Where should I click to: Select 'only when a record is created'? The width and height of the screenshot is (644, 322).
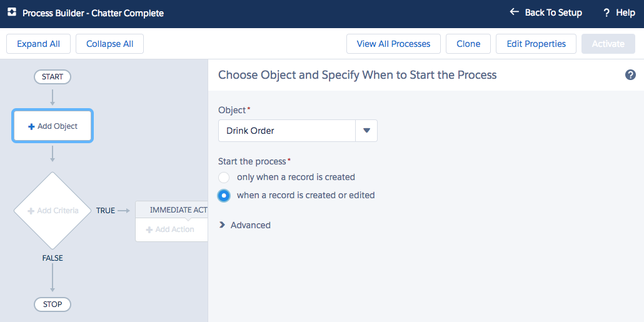pos(224,177)
